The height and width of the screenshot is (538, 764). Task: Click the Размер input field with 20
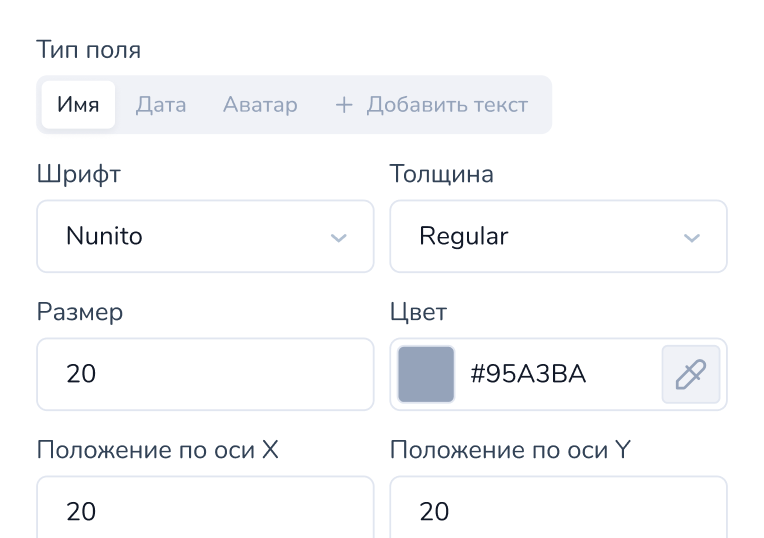point(205,374)
